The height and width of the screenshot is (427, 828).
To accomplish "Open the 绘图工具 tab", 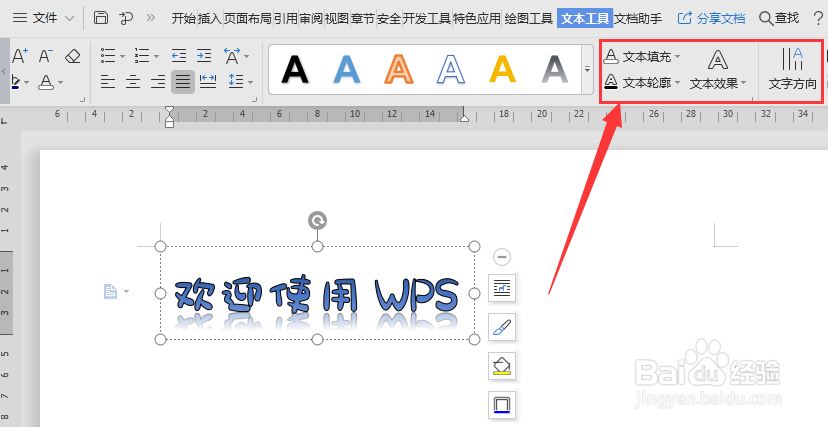I will (x=529, y=18).
